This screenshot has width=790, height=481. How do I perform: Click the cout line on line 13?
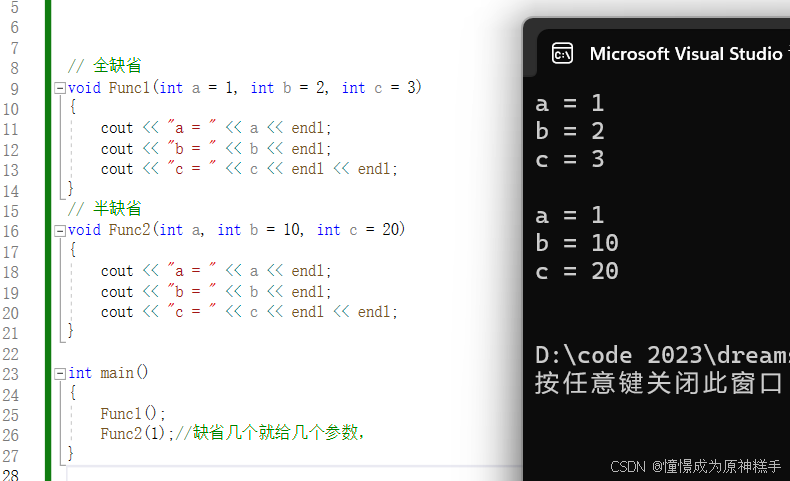click(x=249, y=169)
